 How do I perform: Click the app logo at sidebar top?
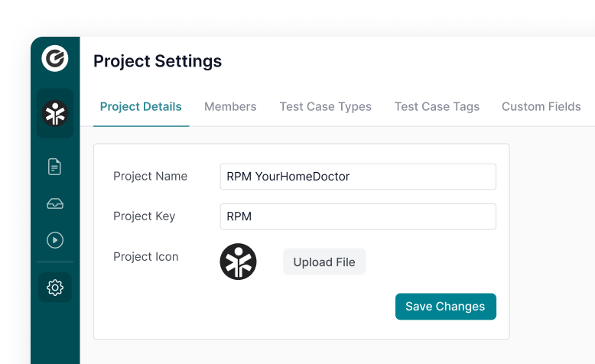tap(55, 58)
